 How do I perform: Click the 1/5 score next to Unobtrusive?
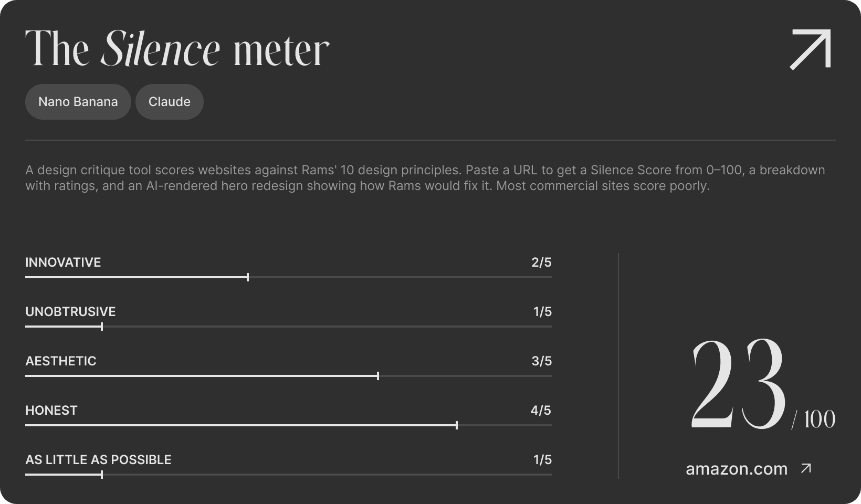541,311
